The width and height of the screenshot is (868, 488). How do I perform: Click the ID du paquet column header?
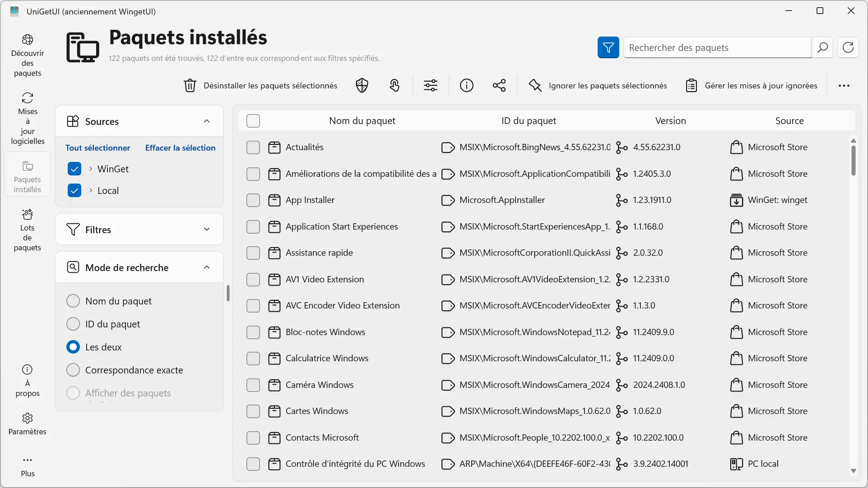tap(529, 121)
